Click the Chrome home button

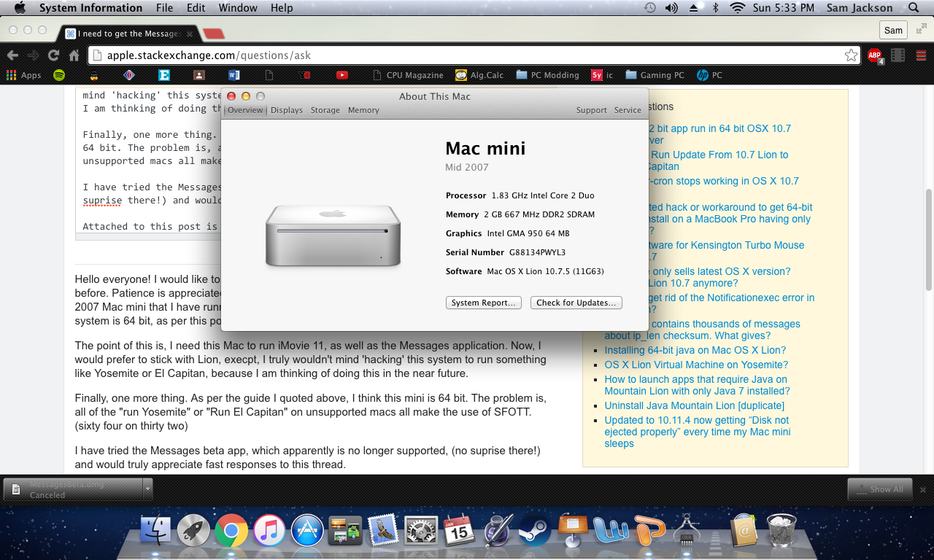pyautogui.click(x=74, y=55)
